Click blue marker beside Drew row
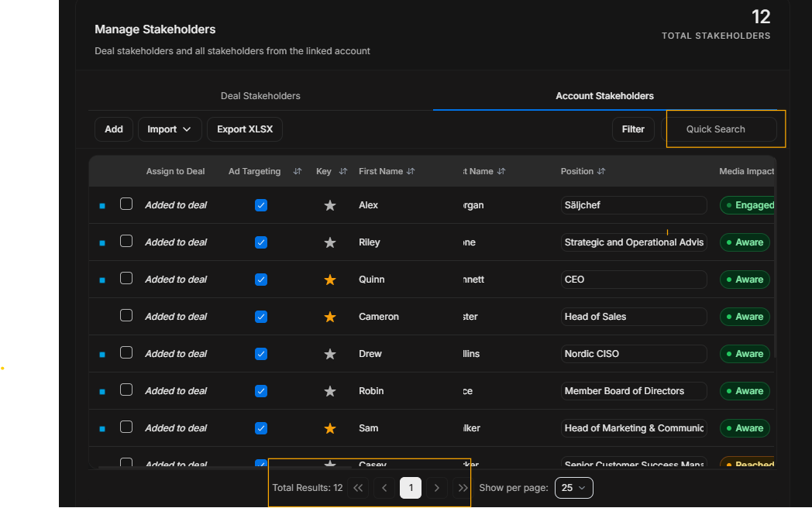Viewport: 812px width, 508px height. 102,355
